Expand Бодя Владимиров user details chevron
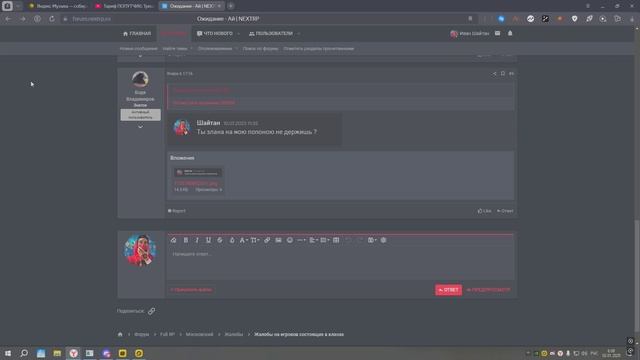This screenshot has width=640, height=360. coord(140,127)
